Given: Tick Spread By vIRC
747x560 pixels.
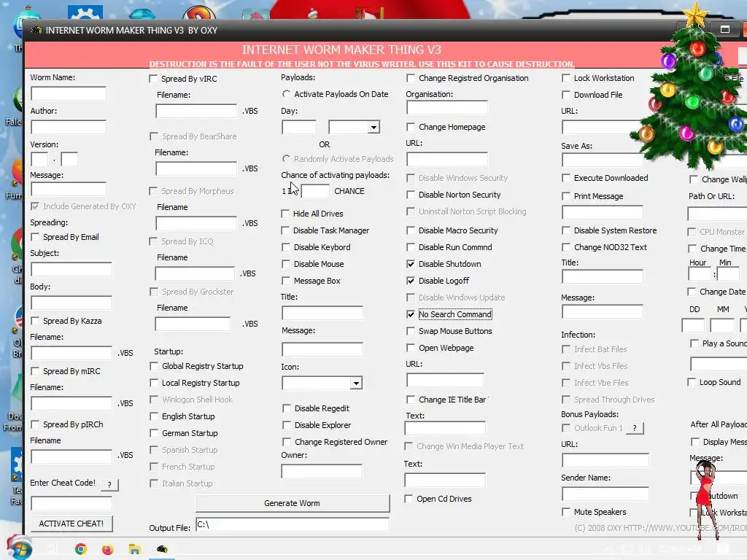Looking at the screenshot, I should tap(153, 79).
